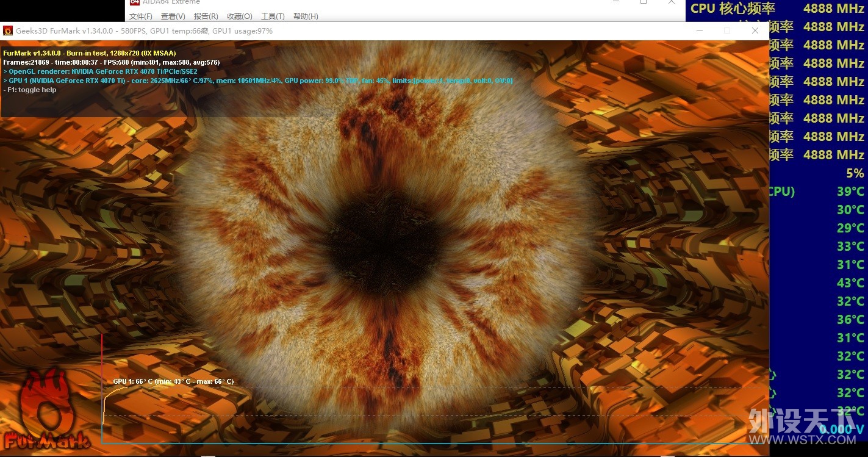Screen dimensions: 868x457
Task: Click the 'F1: toggle help' hint
Action: 30,90
